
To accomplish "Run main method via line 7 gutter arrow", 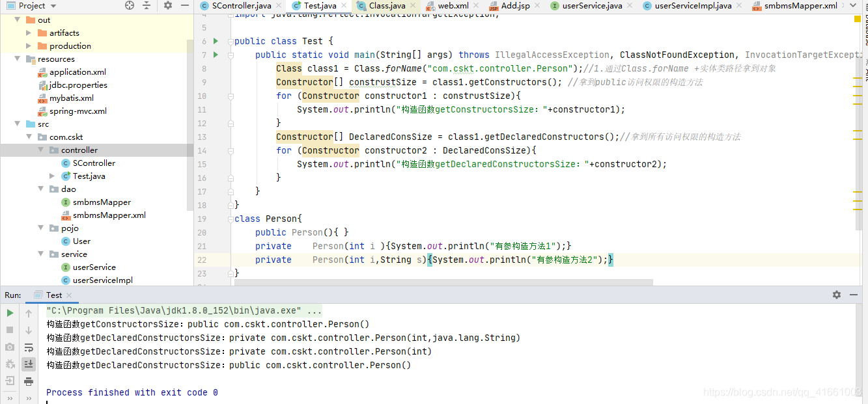I will point(215,55).
